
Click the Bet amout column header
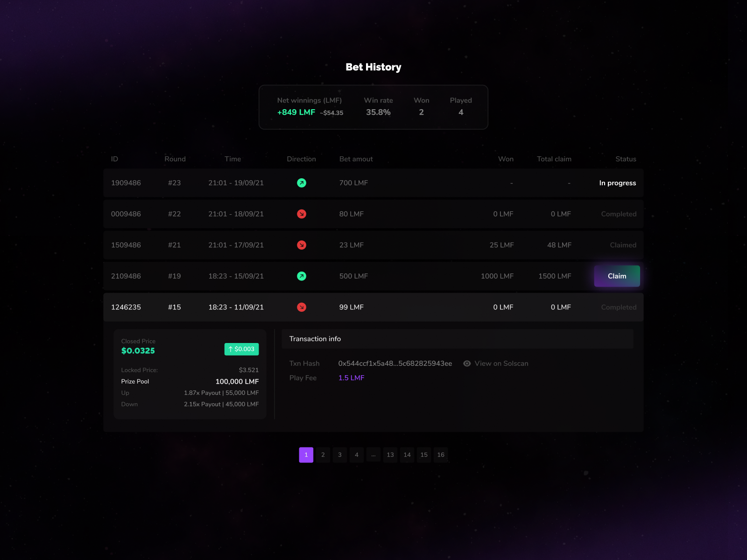(356, 159)
